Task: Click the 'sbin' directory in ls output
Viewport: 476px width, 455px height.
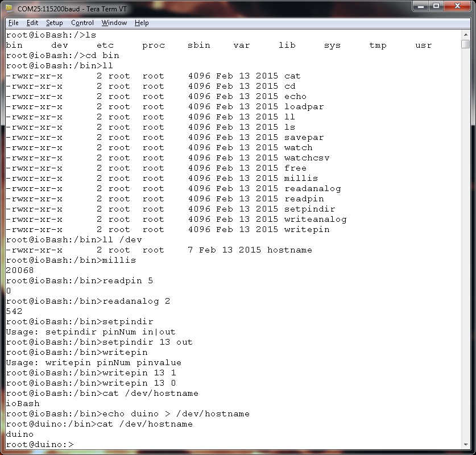Action: point(199,45)
